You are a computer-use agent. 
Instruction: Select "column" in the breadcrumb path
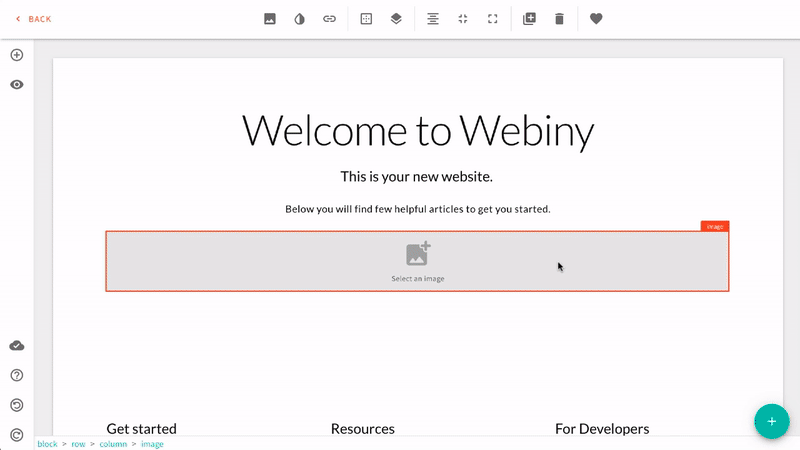(x=113, y=444)
